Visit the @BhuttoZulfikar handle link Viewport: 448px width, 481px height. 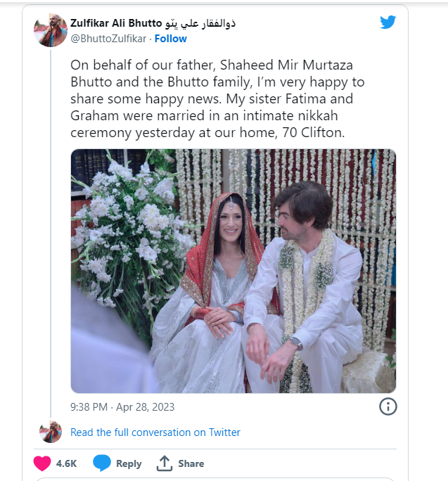point(108,39)
